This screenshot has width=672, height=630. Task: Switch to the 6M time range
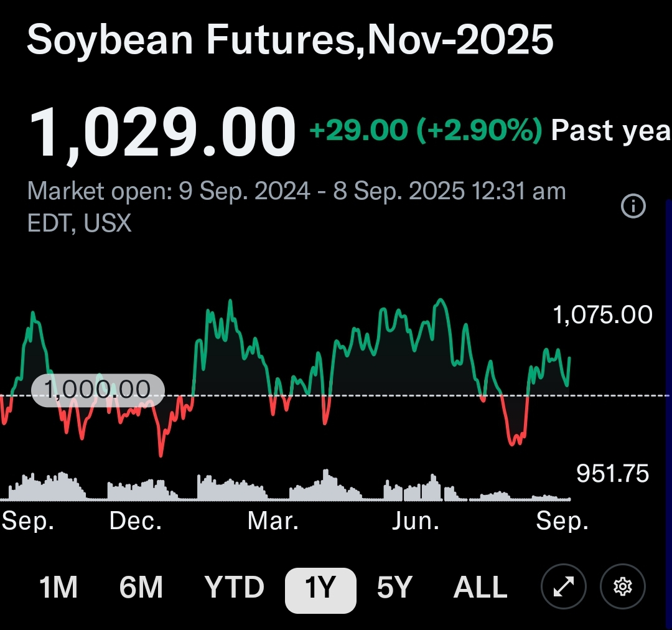tap(141, 587)
